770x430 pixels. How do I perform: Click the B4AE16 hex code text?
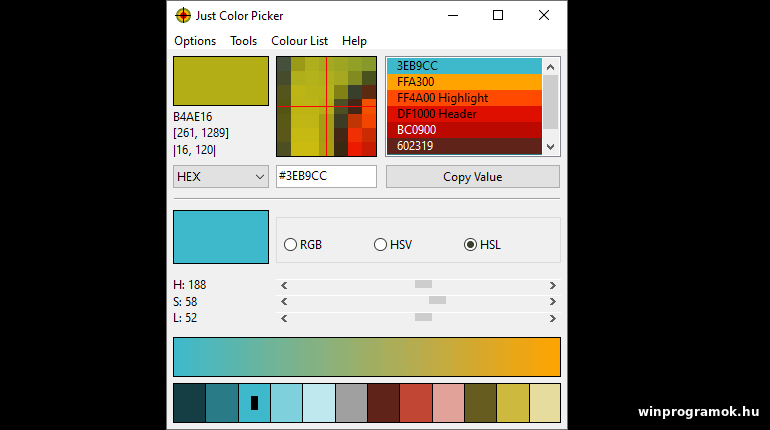click(x=192, y=117)
